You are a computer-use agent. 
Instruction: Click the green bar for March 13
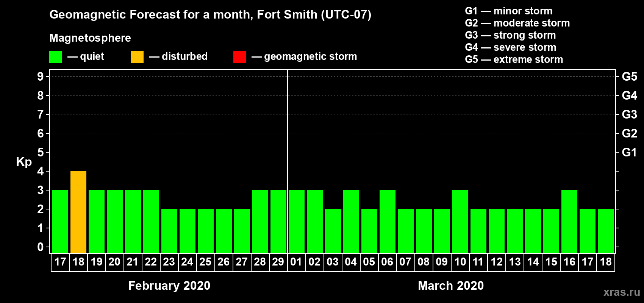point(515,231)
